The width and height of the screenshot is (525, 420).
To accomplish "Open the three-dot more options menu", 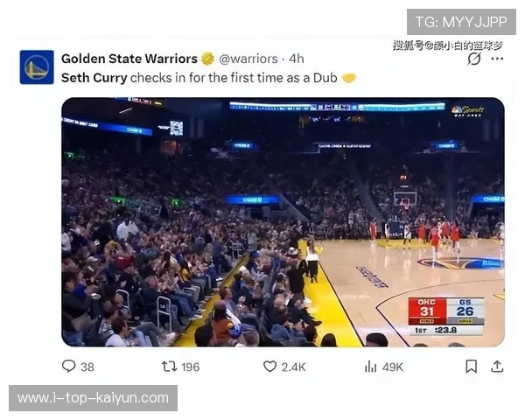I will (x=497, y=59).
